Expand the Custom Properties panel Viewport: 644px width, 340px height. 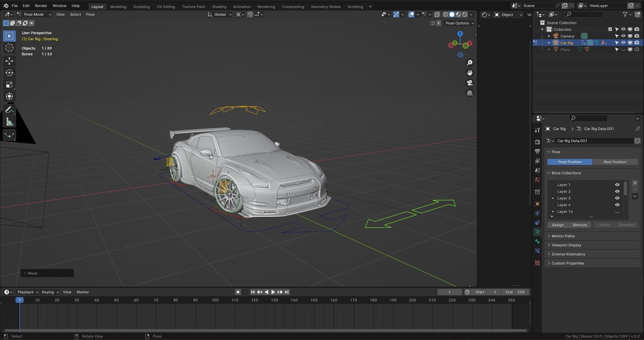click(x=568, y=263)
